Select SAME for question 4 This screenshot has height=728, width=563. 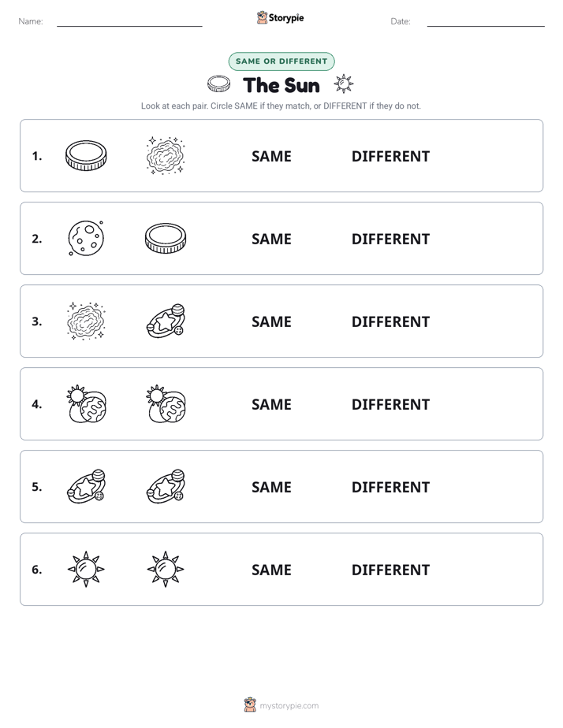pyautogui.click(x=271, y=404)
